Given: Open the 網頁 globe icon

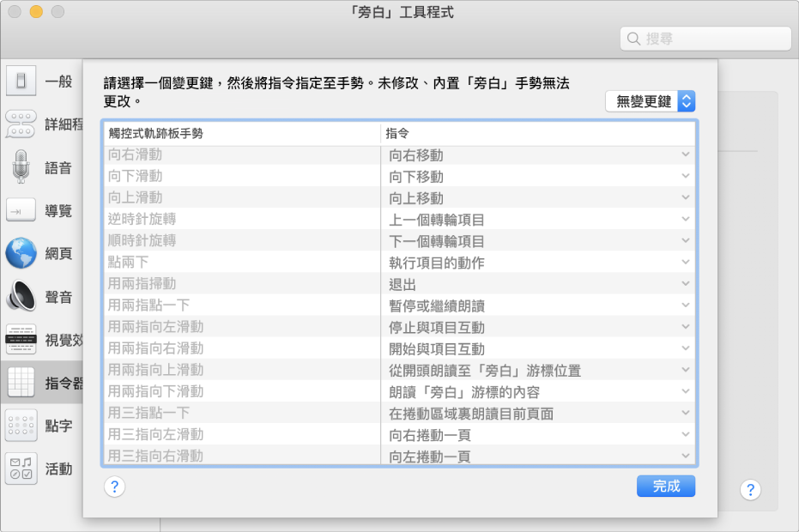Looking at the screenshot, I should tap(21, 253).
